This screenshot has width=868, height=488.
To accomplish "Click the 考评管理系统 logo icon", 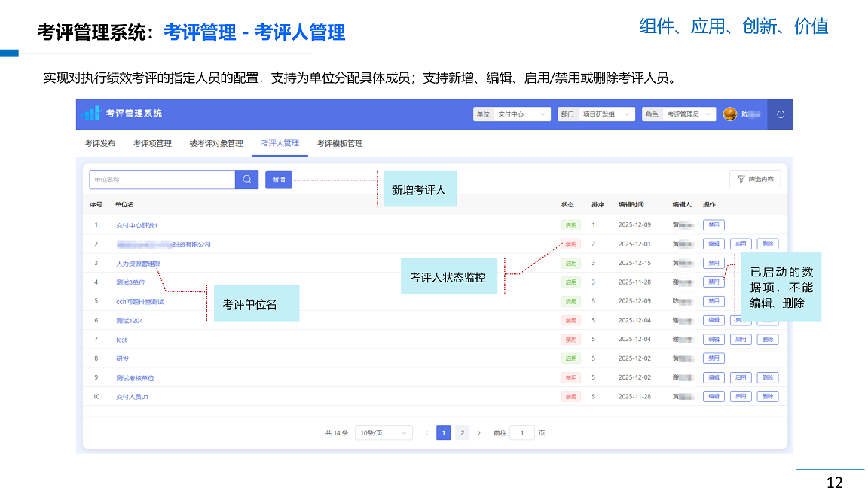I will (x=92, y=114).
